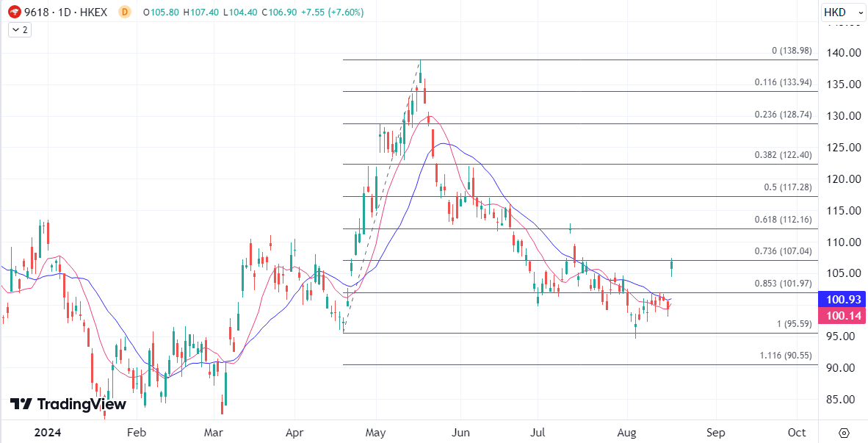The height and width of the screenshot is (443, 868).
Task: Click the 9618 · 1D · HKEX symbol title
Action: 66,12
